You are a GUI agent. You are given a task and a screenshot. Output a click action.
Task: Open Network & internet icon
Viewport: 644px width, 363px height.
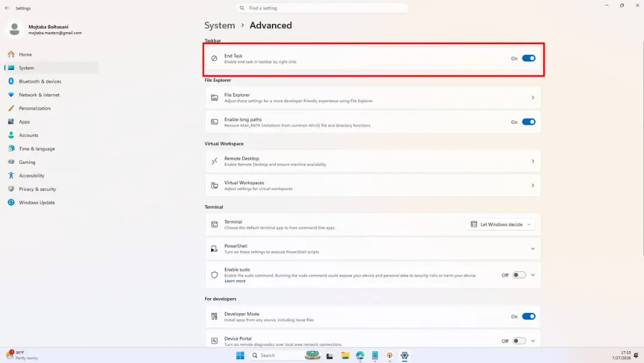point(11,95)
